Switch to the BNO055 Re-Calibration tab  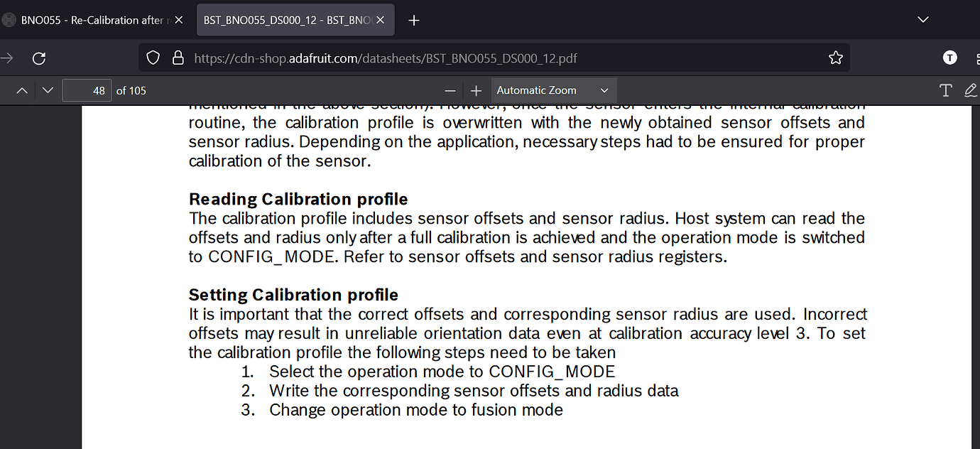[92, 20]
